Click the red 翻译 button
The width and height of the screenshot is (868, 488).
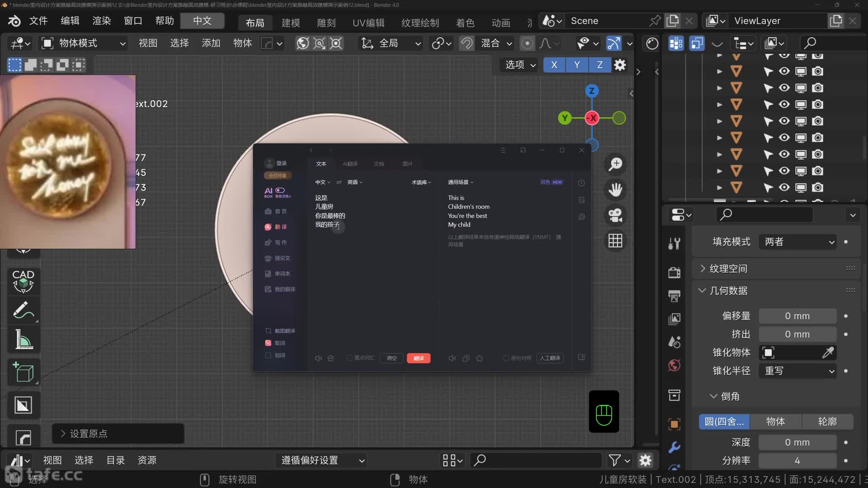tap(419, 358)
